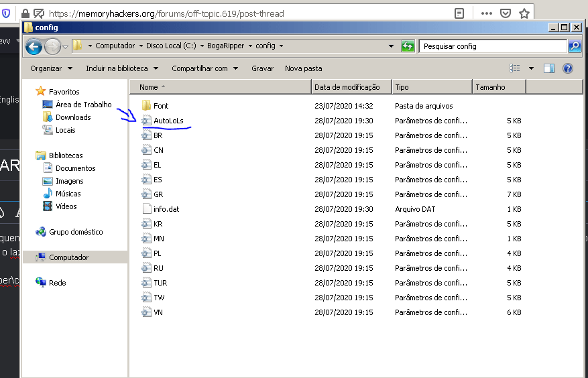Toggle the preview pane icon
This screenshot has height=378, width=588.
pyautogui.click(x=549, y=68)
